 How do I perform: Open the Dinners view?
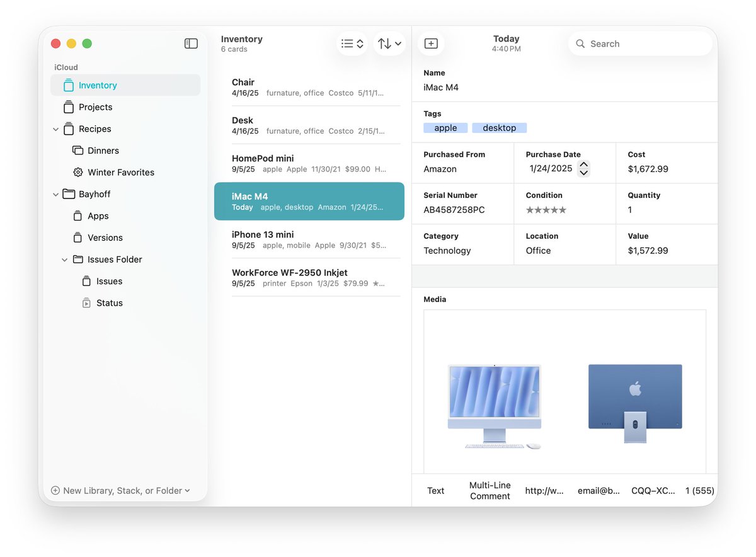point(125,151)
